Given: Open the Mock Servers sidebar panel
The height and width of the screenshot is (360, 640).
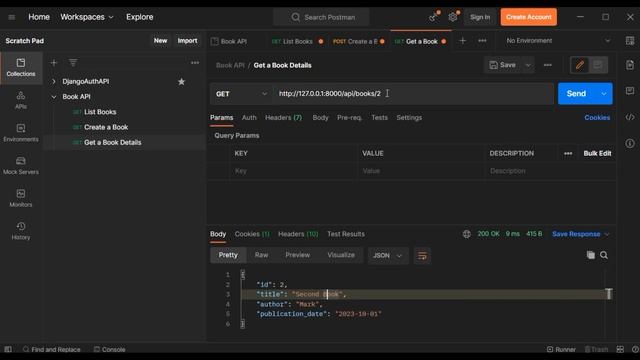Looking at the screenshot, I should [21, 166].
